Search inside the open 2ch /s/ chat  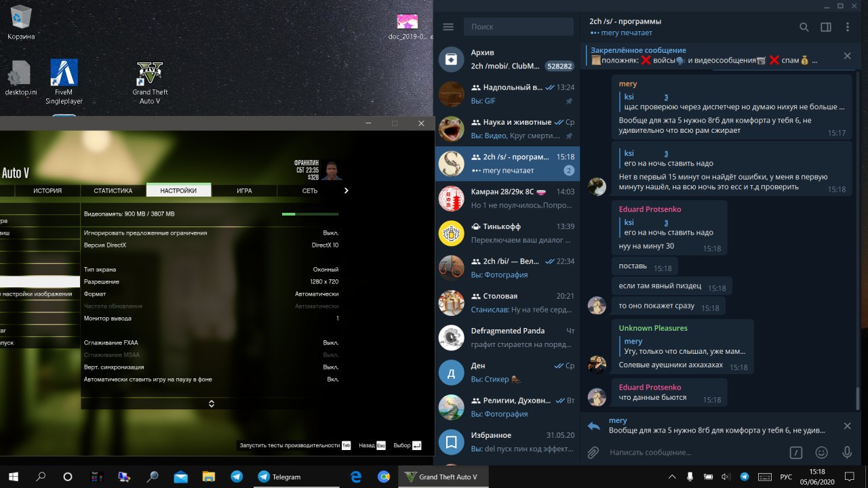(x=804, y=27)
